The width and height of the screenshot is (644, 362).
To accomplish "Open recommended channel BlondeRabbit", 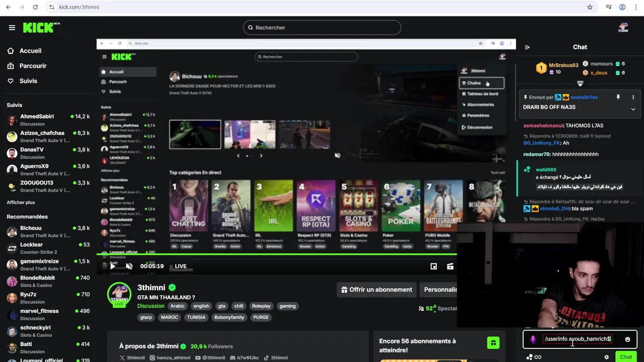I will tap(48, 281).
